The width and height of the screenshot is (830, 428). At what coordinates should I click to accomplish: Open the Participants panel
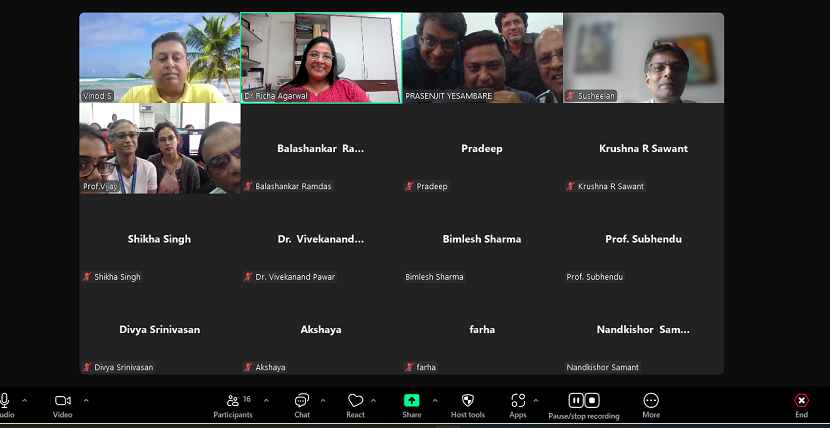point(233,400)
